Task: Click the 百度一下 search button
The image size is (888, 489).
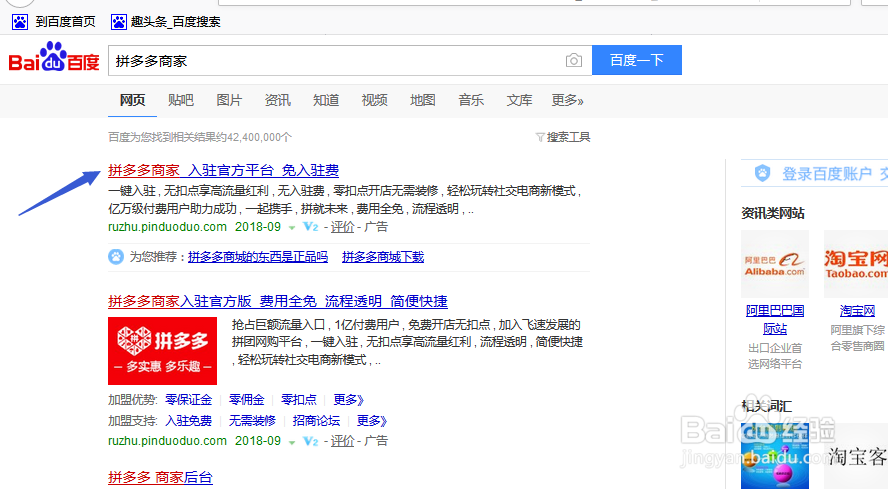Action: coord(637,60)
